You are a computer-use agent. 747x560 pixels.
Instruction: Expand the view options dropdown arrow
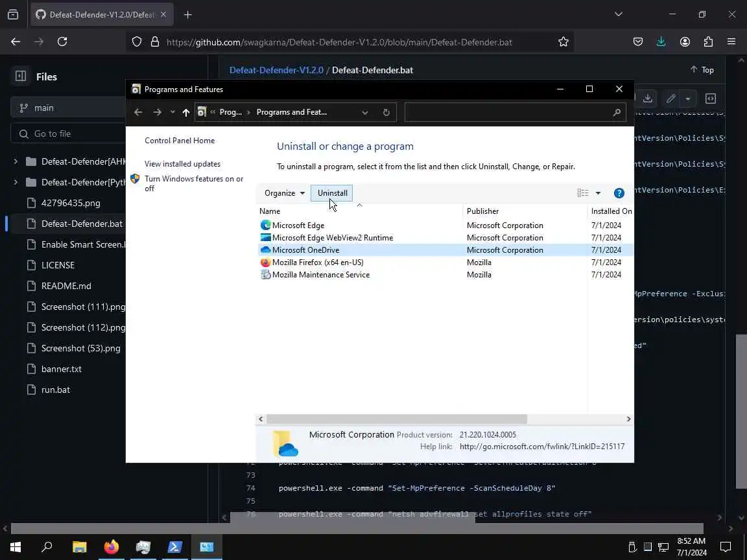click(598, 193)
